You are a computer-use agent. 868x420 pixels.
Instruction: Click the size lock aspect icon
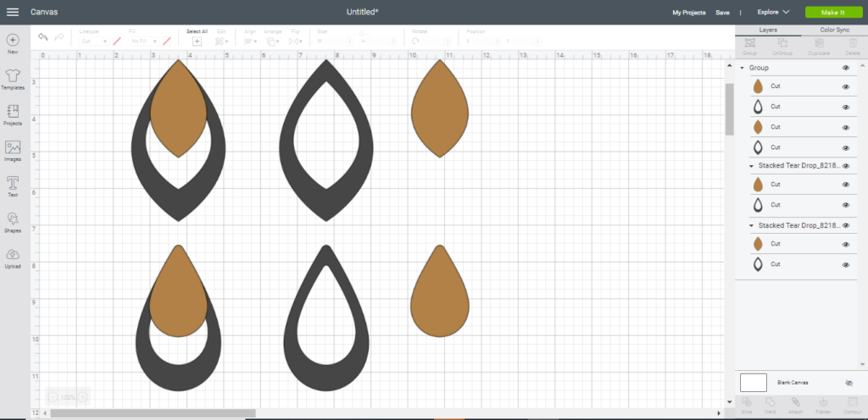click(x=361, y=34)
